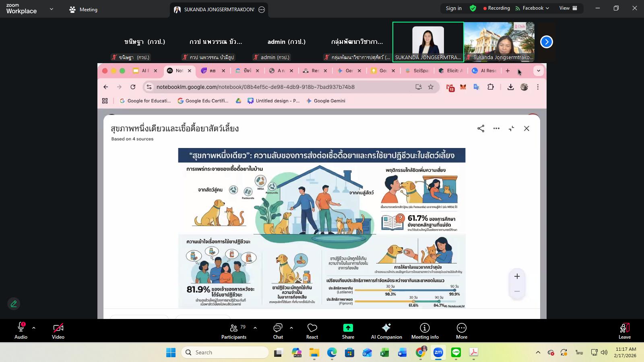Select SUKANDA JONGSERMTRAKOON video thumbnail
644x362 pixels.
click(x=428, y=42)
